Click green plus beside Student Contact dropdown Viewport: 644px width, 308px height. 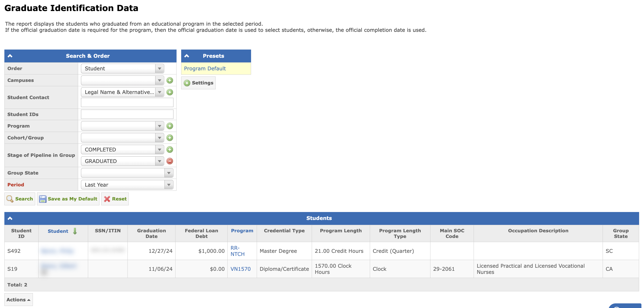click(x=170, y=92)
